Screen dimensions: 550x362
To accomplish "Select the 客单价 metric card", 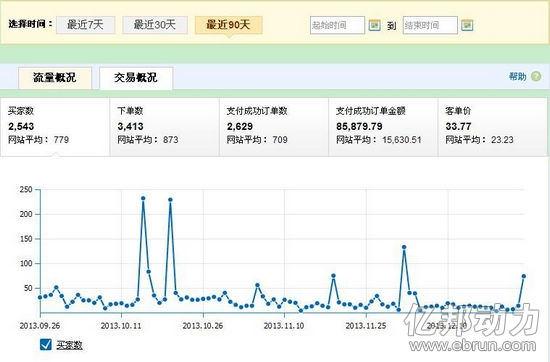I will (x=492, y=127).
